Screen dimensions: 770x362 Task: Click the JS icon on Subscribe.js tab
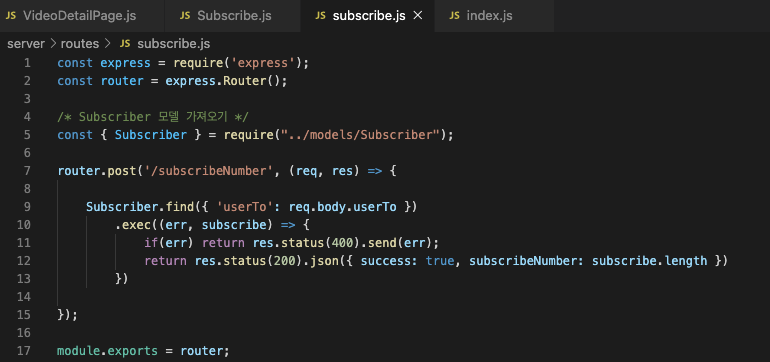[x=185, y=16]
